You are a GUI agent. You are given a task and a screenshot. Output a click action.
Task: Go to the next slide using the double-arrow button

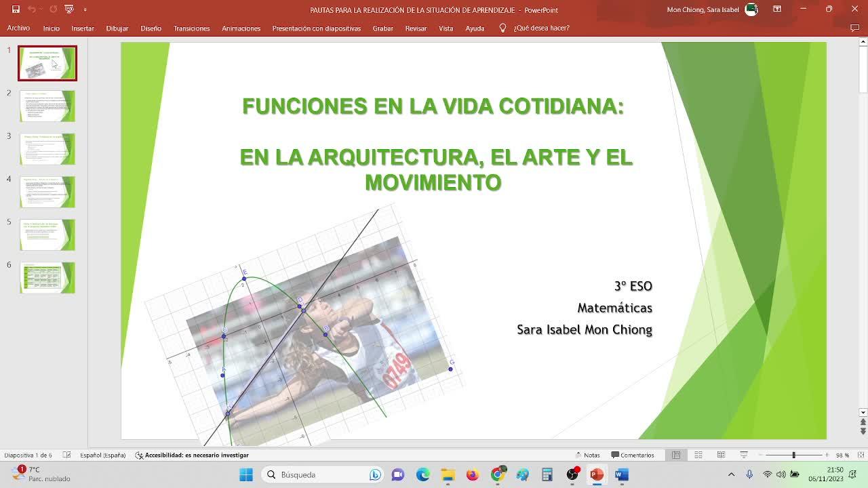coord(863,431)
